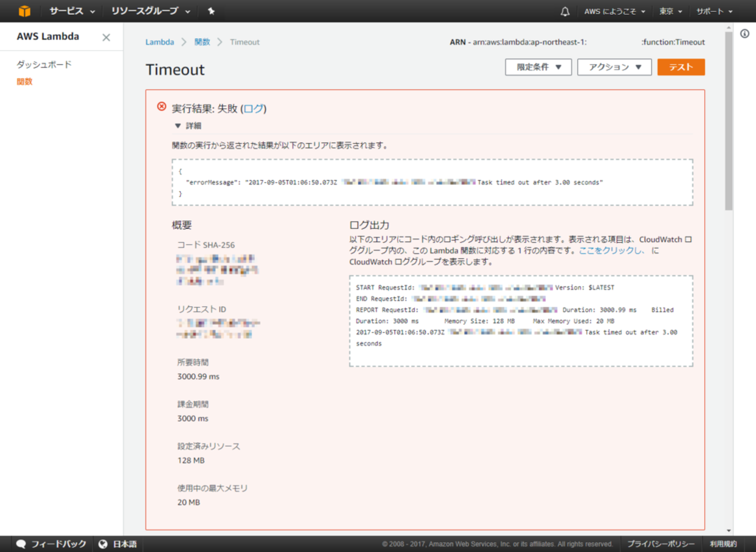
Task: Collapse the 詳細 details section
Action: pyautogui.click(x=178, y=126)
